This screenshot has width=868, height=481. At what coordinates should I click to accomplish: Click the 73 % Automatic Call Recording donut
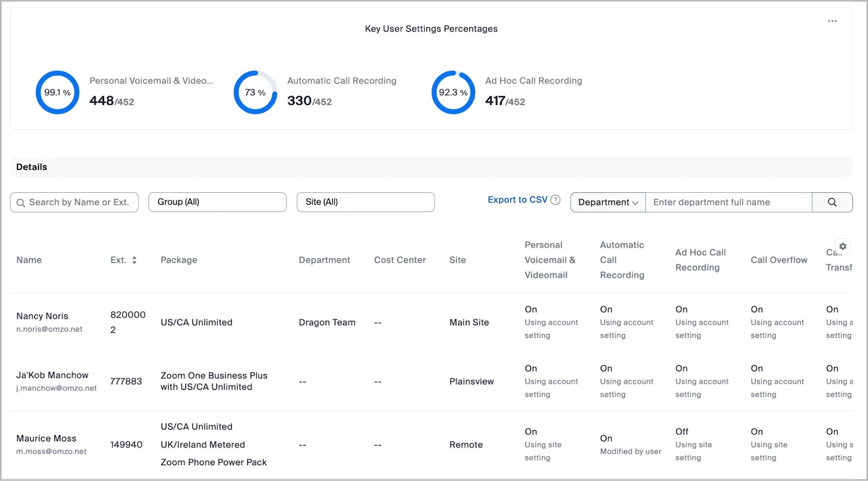pos(255,92)
